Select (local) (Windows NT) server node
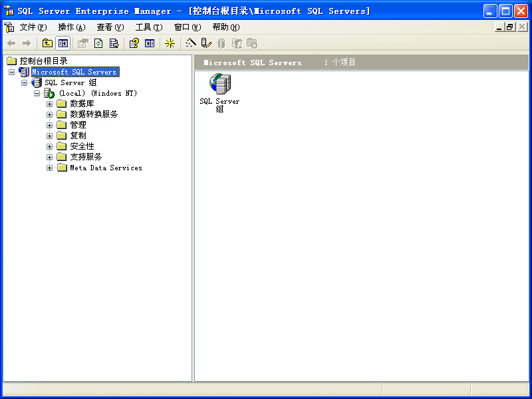532x399 pixels. pos(98,93)
